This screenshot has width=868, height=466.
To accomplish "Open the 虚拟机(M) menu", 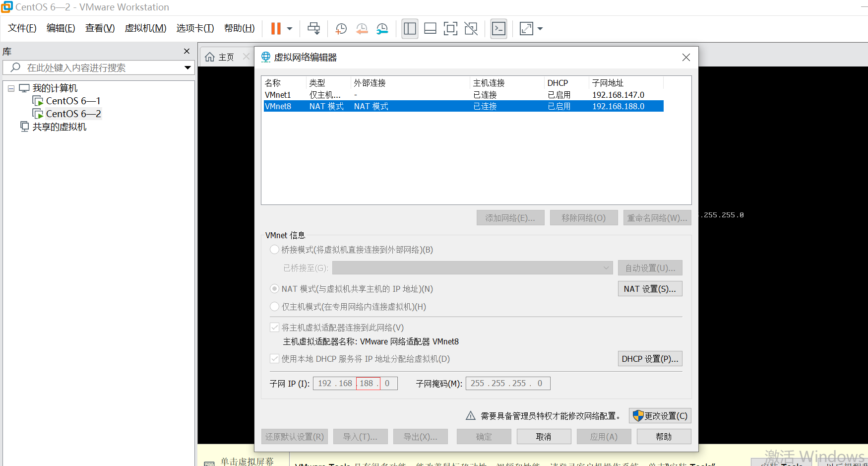I will point(145,28).
